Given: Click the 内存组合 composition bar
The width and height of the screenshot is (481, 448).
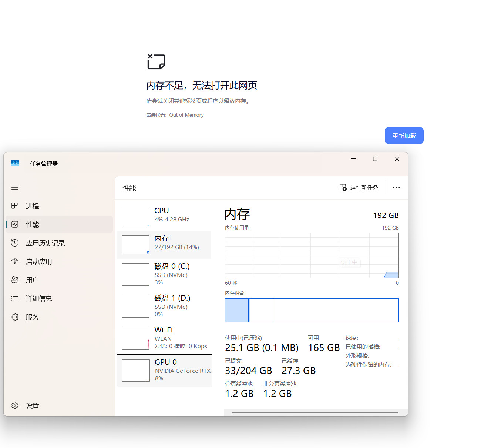Looking at the screenshot, I should (312, 310).
